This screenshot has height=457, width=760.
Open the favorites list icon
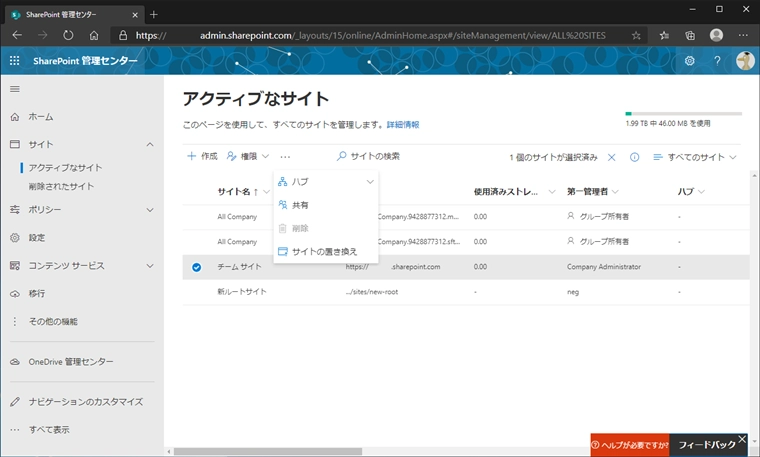664,35
